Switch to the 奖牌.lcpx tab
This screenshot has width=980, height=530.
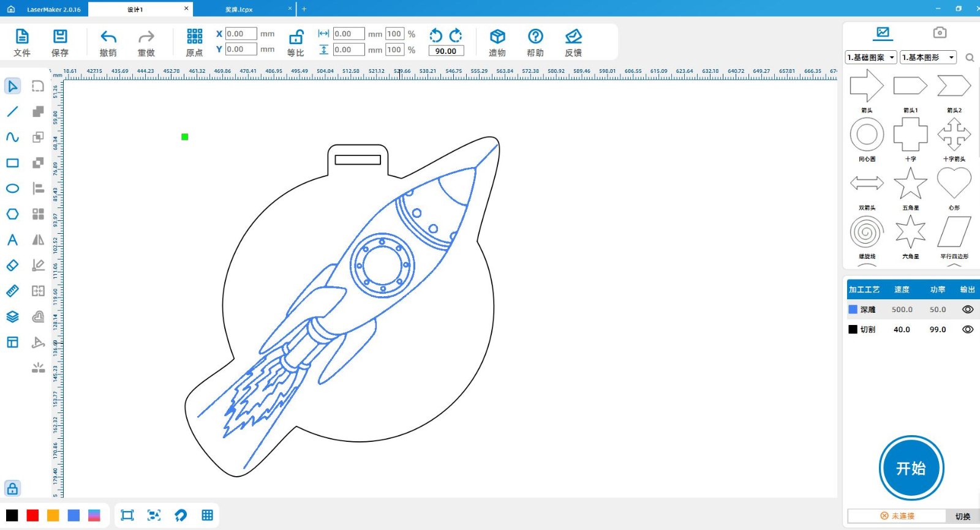point(239,9)
